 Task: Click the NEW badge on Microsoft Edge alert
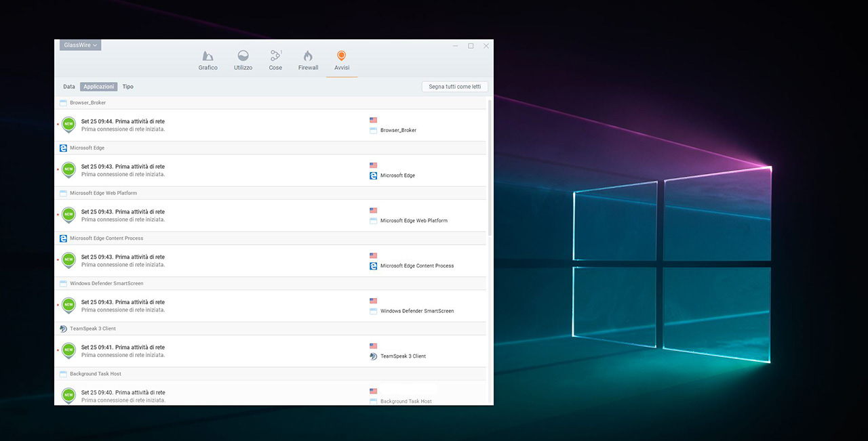point(68,170)
